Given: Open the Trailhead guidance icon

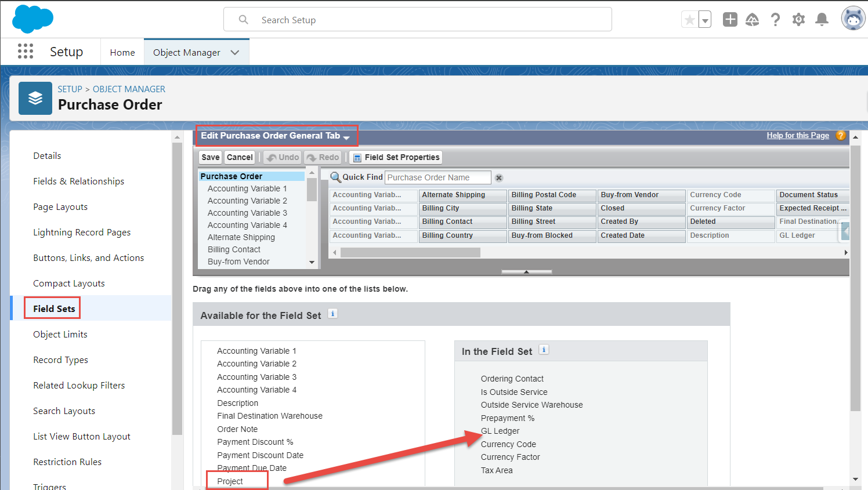Looking at the screenshot, I should [x=753, y=20].
